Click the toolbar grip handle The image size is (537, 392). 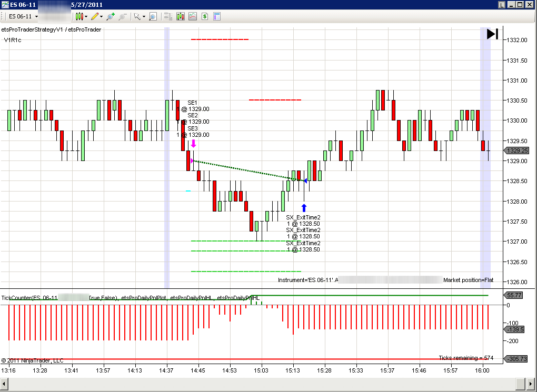pyautogui.click(x=2, y=16)
